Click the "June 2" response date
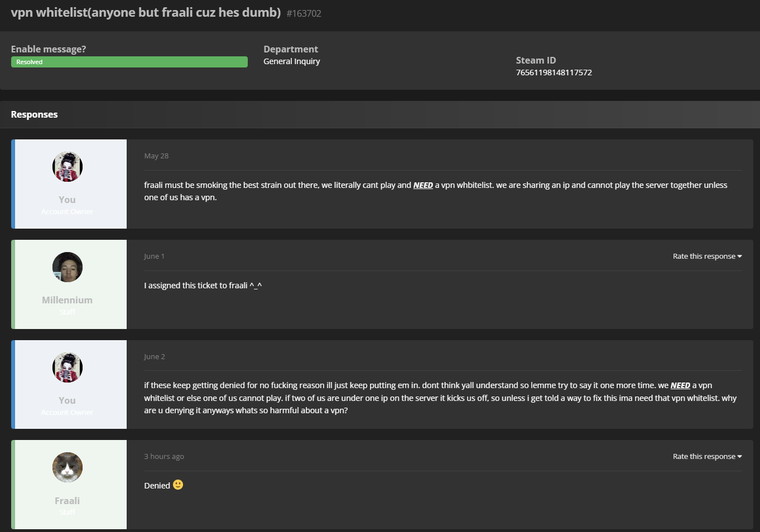The image size is (760, 532). 155,356
